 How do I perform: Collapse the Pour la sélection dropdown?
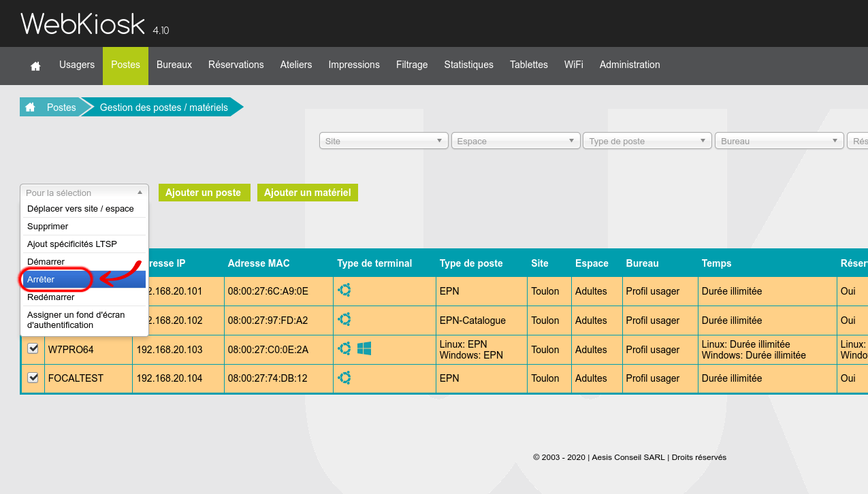point(84,193)
